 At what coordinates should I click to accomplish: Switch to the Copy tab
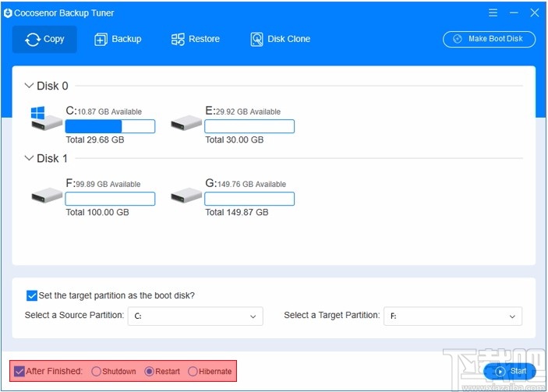click(44, 39)
